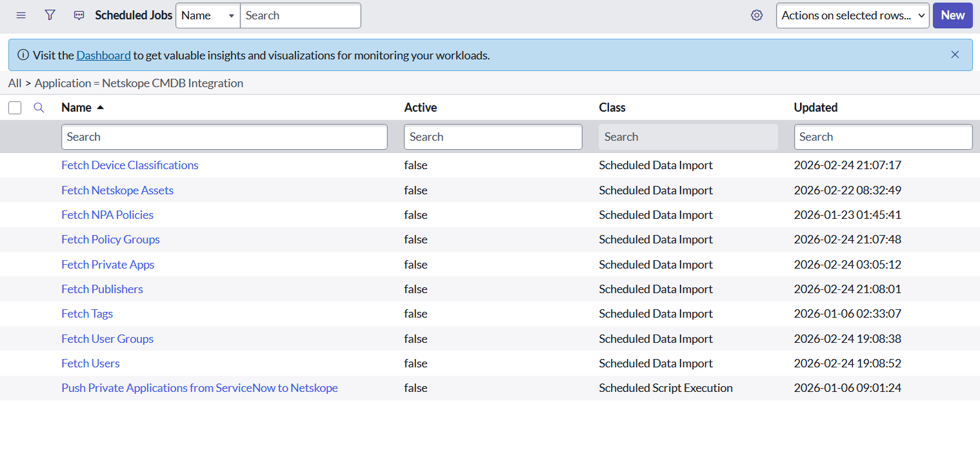Image resolution: width=980 pixels, height=461 pixels.
Task: Click the Name sort ascending arrow
Action: point(100,108)
